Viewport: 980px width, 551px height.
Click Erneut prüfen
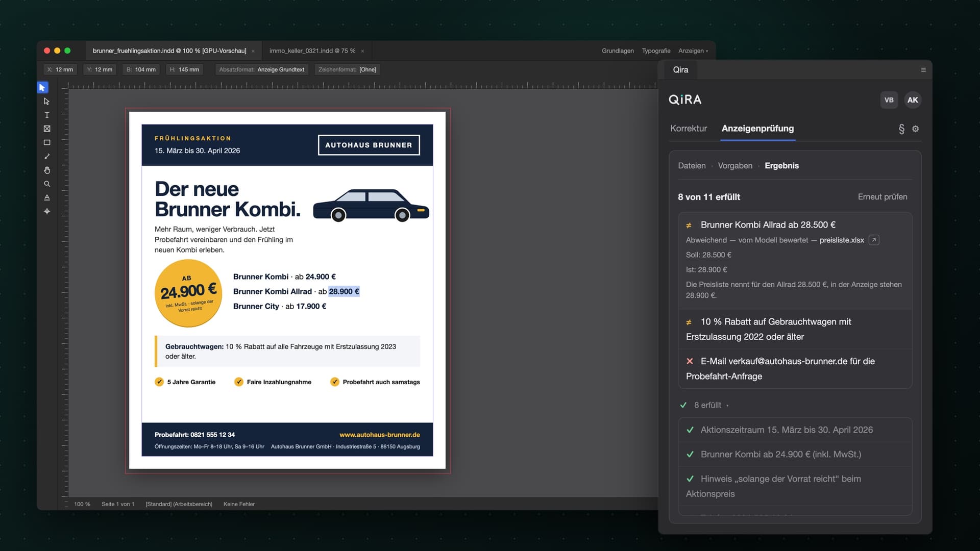[883, 197]
